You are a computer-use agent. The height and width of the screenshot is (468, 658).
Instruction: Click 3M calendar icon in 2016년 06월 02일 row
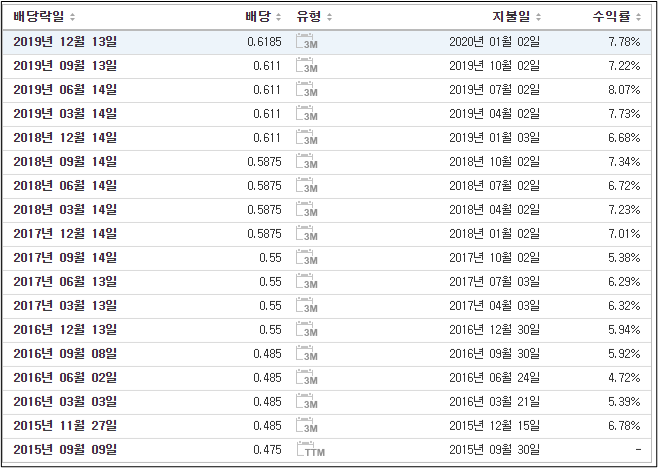pyautogui.click(x=306, y=377)
